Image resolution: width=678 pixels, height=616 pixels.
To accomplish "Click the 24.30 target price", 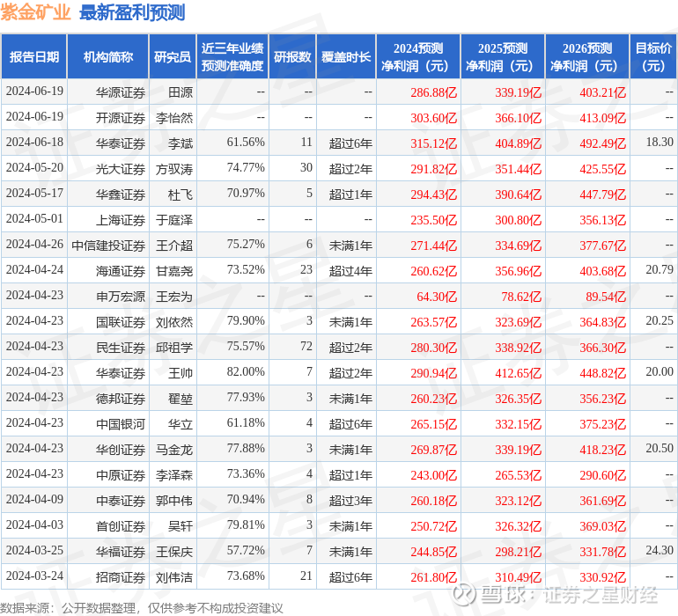I will (660, 550).
